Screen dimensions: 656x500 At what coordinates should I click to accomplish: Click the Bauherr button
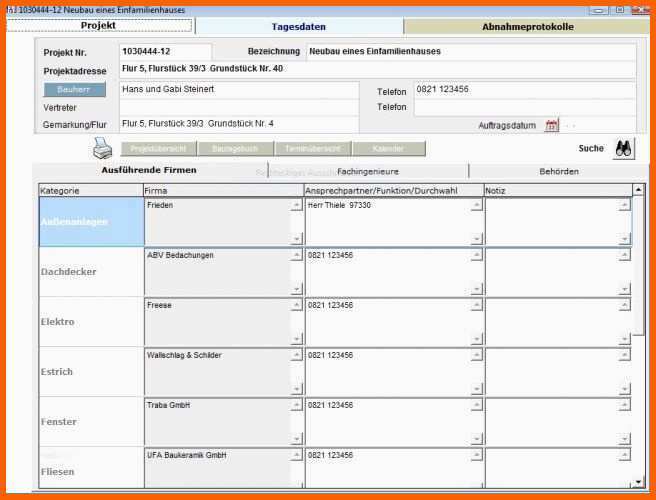click(75, 90)
